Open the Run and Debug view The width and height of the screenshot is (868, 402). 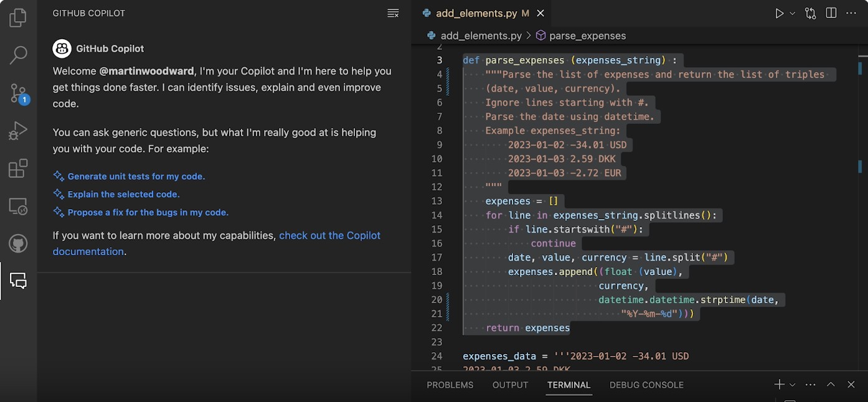18,131
